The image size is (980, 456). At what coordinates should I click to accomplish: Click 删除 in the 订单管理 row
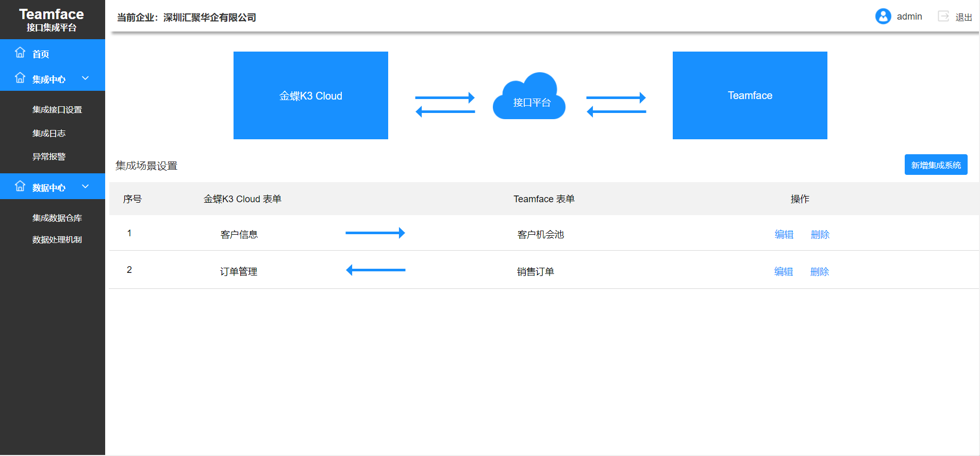820,272
